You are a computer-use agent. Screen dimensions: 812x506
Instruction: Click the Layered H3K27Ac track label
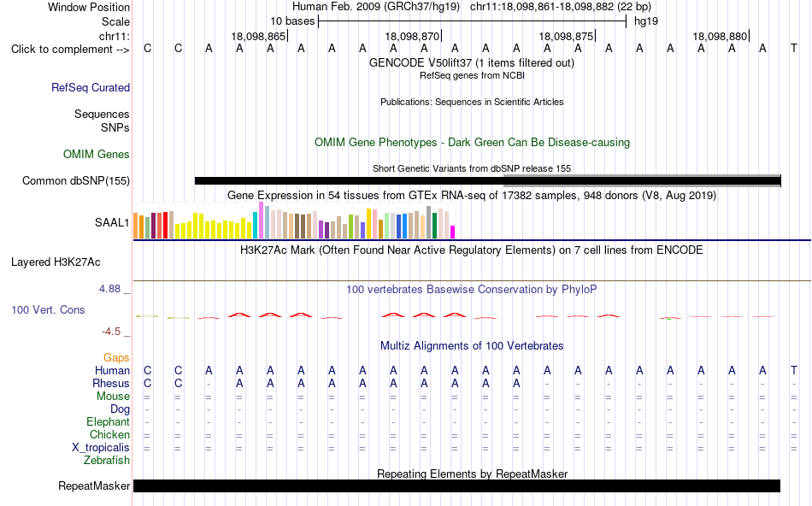pos(56,262)
